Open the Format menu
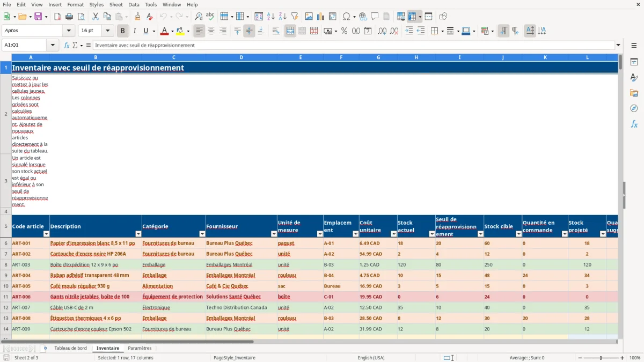The height and width of the screenshot is (362, 644). click(x=75, y=4)
